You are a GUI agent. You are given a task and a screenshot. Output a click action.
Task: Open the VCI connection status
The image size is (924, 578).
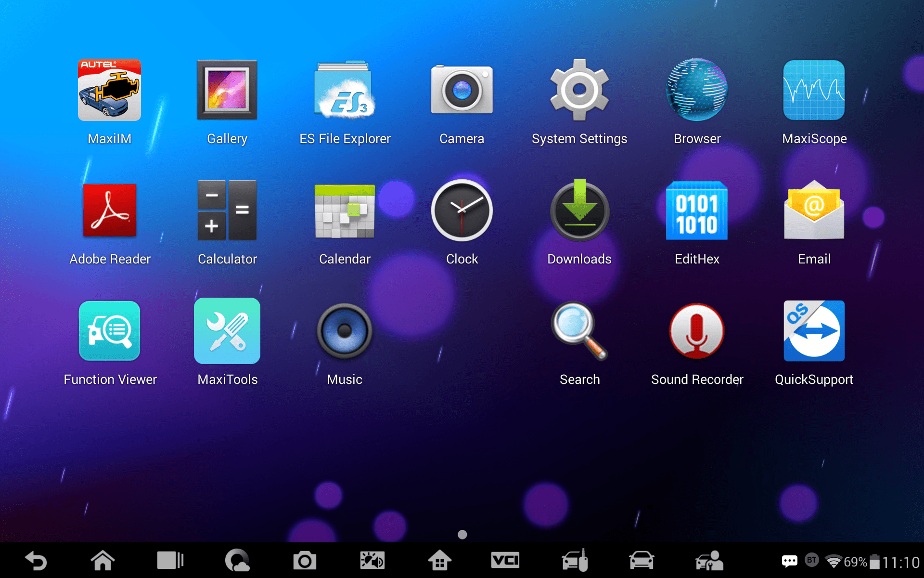point(505,560)
